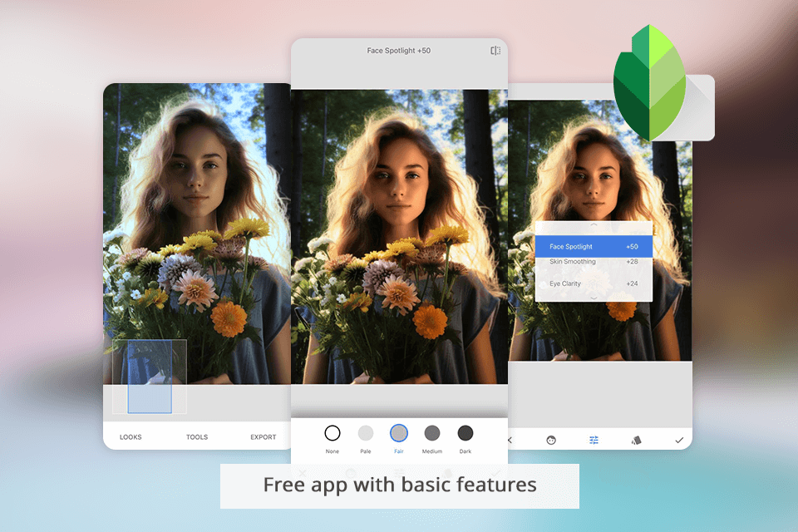Image resolution: width=798 pixels, height=532 pixels.
Task: Select the Face Spotlight row
Action: click(594, 246)
